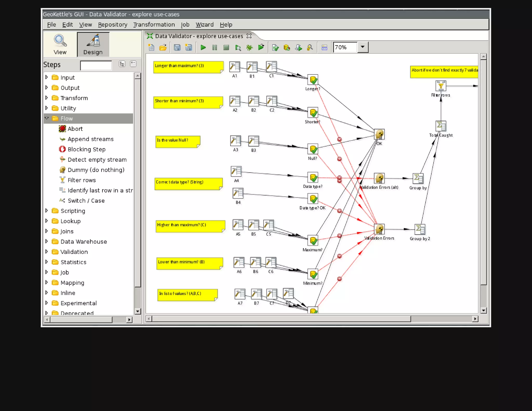Click the Pause transformation icon

(x=215, y=48)
